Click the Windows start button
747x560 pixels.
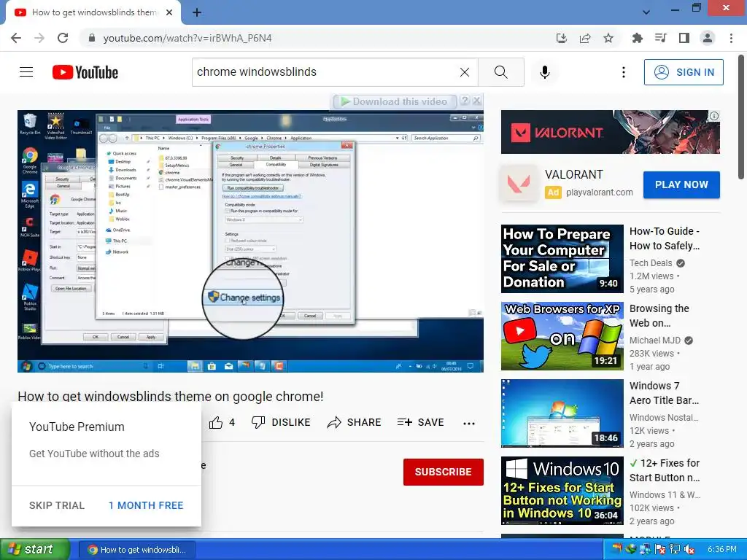[x=34, y=549]
